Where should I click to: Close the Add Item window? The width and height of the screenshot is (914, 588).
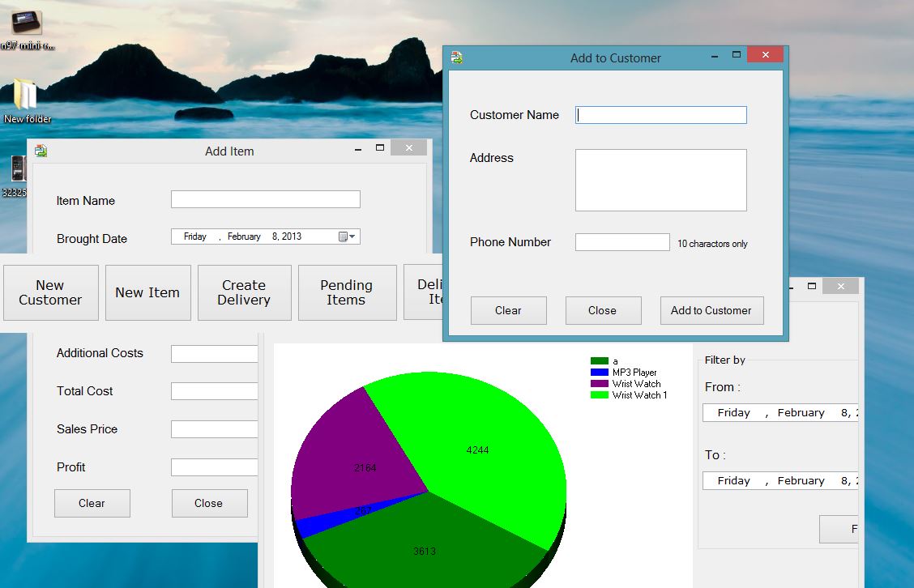408,148
